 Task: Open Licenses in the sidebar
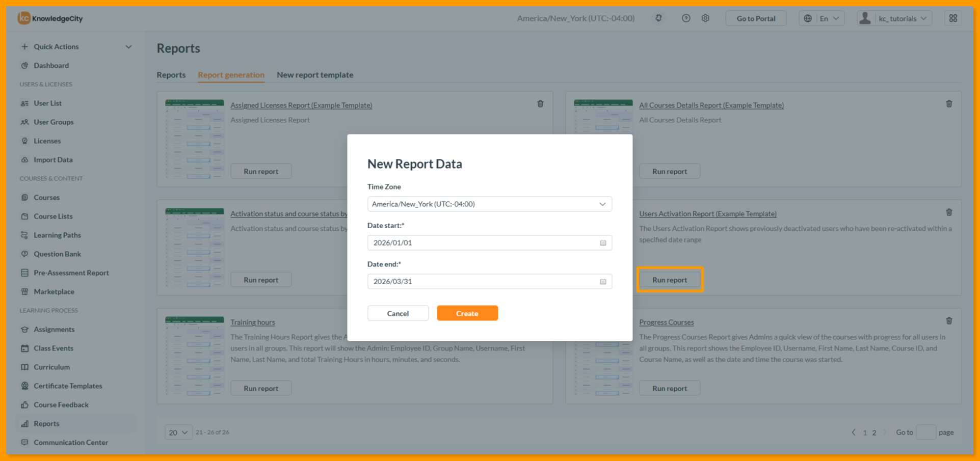coord(47,141)
